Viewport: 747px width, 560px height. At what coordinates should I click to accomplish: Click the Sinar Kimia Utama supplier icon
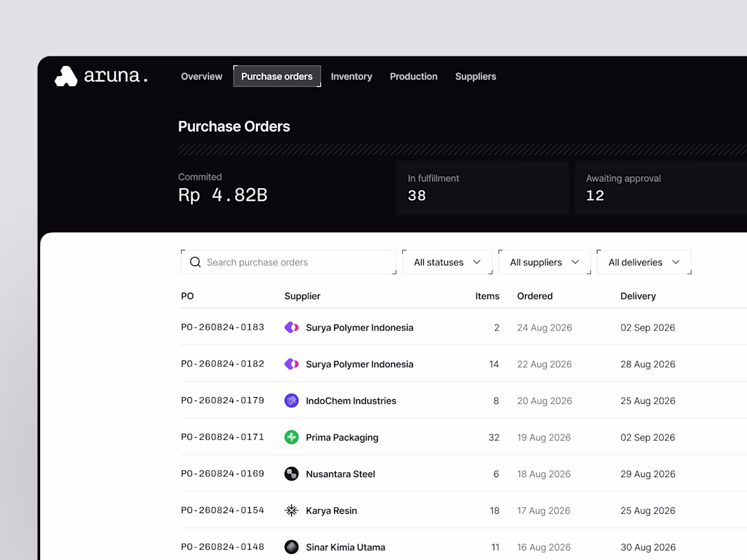click(291, 546)
